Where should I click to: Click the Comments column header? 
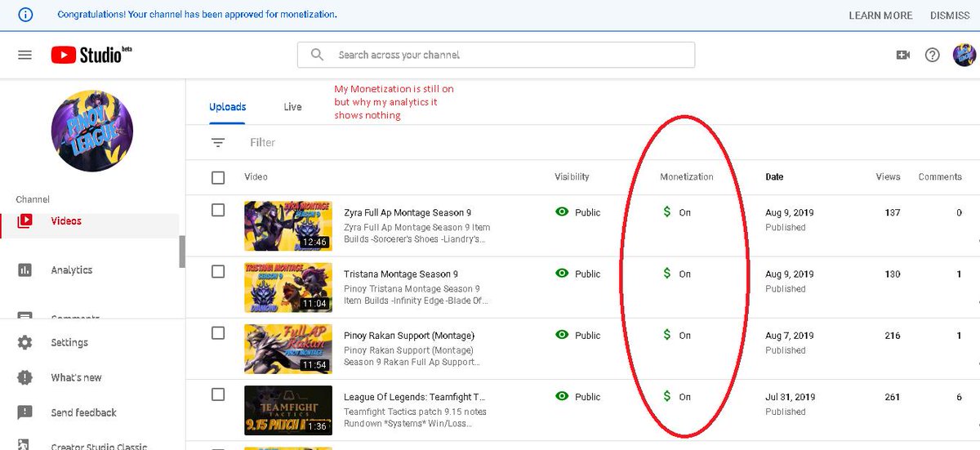(x=940, y=176)
